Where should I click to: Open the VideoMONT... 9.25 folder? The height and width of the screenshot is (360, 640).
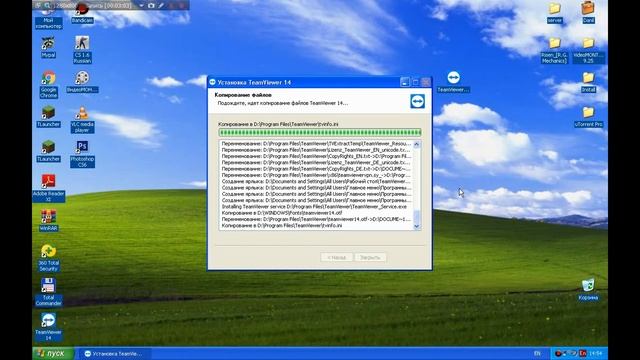(588, 50)
